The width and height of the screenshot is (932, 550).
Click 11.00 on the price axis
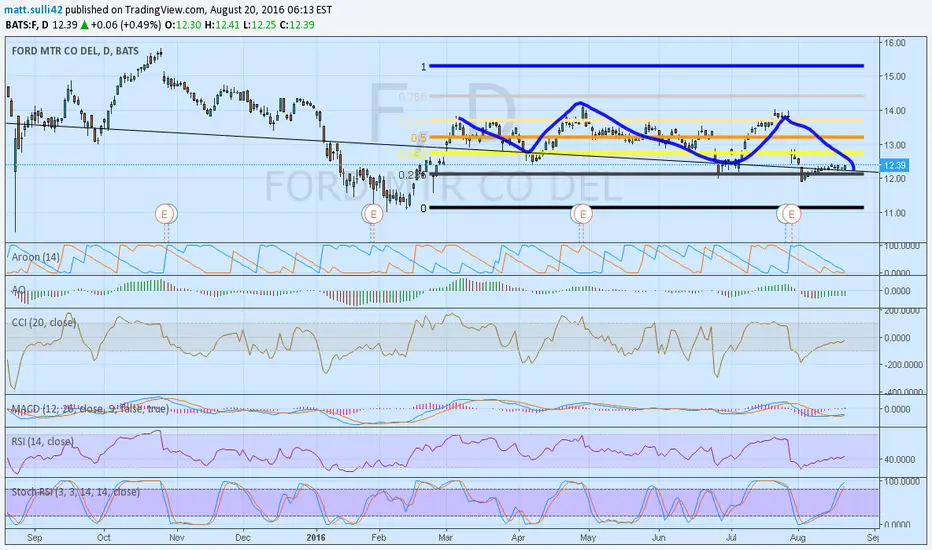pyautogui.click(x=895, y=213)
